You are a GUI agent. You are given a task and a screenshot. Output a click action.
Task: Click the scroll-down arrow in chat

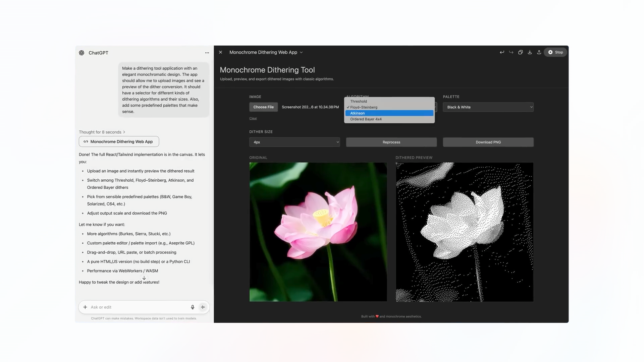[144, 278]
